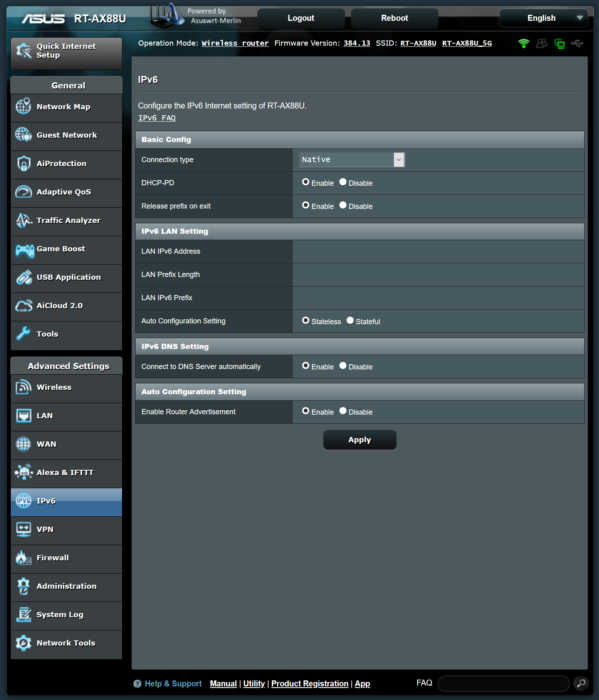Screen dimensions: 599x700
Task: Click the Guest Network icon
Action: pos(24,135)
